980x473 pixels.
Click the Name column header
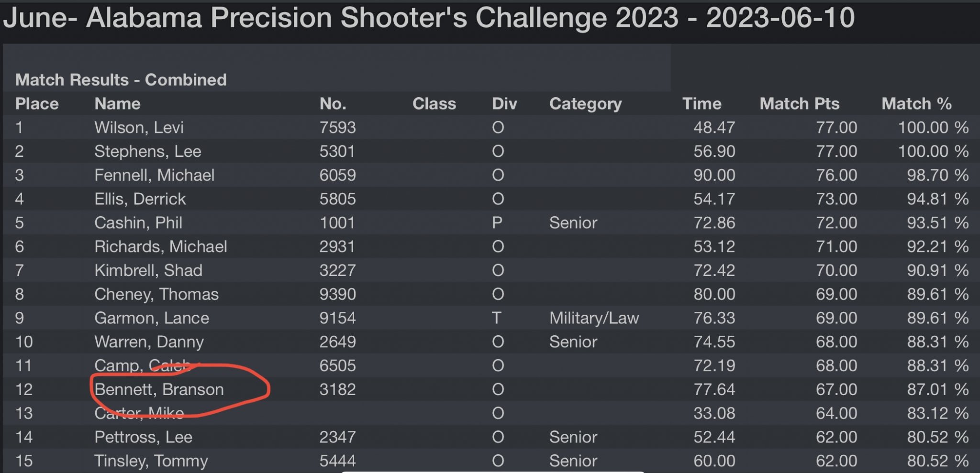117,104
